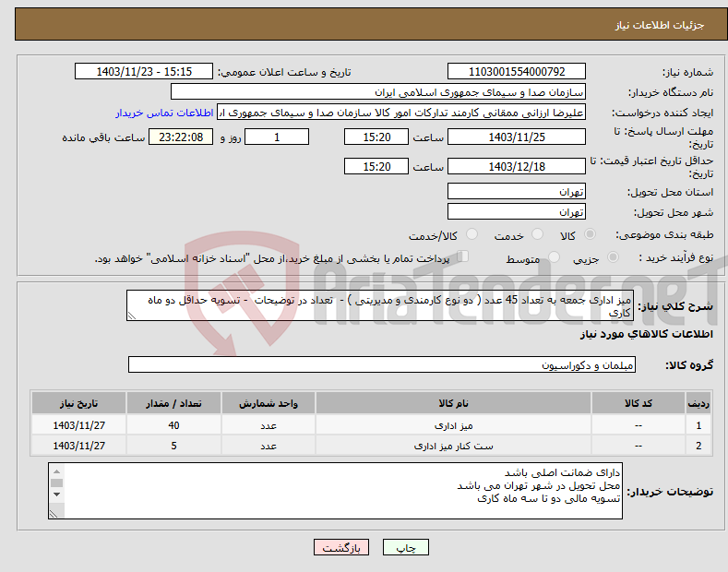
Task: Select the جزیی purchase type radio
Action: tap(613, 257)
